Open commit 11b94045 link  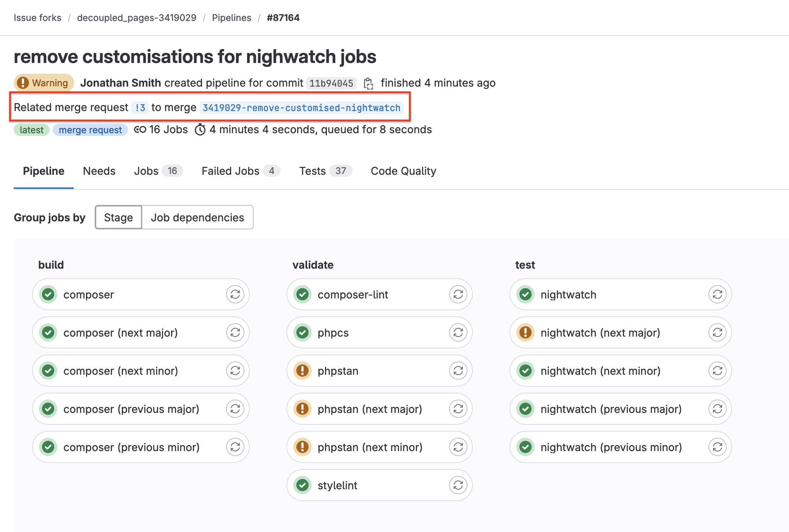331,83
